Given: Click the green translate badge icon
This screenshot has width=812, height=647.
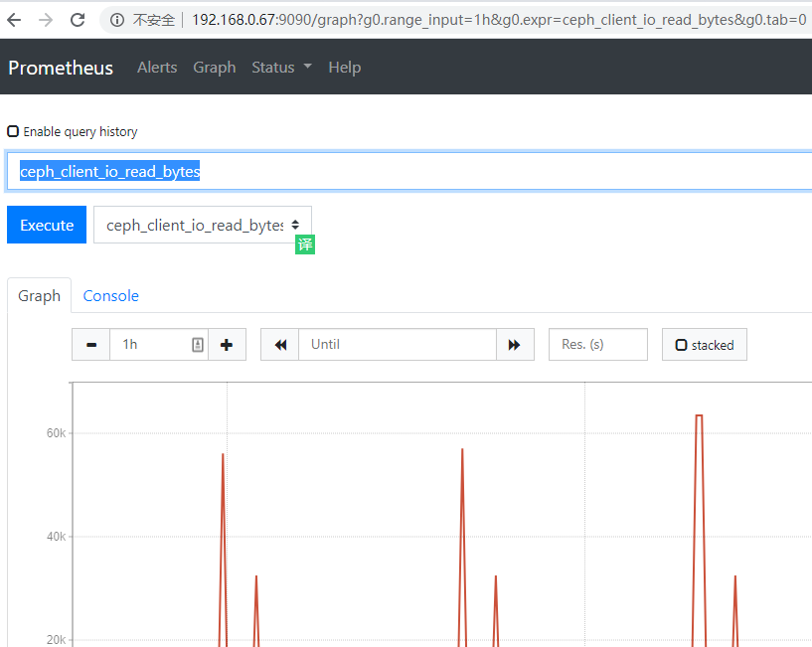Looking at the screenshot, I should coord(305,244).
